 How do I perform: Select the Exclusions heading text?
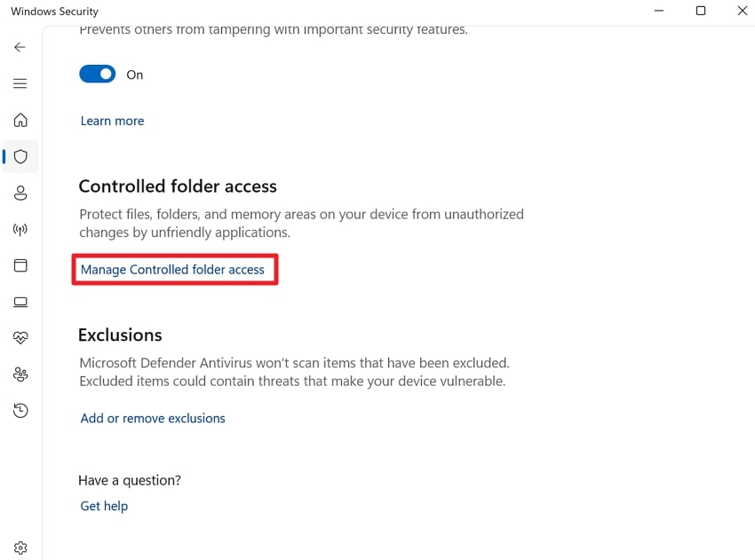point(119,335)
